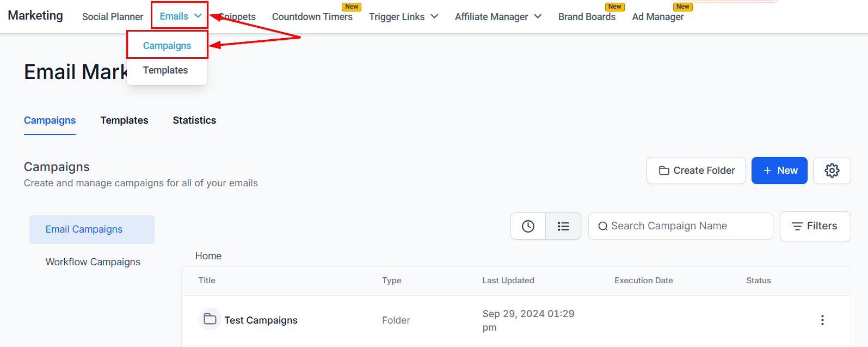Open three-dot menu for Test Campaigns

pyautogui.click(x=822, y=320)
